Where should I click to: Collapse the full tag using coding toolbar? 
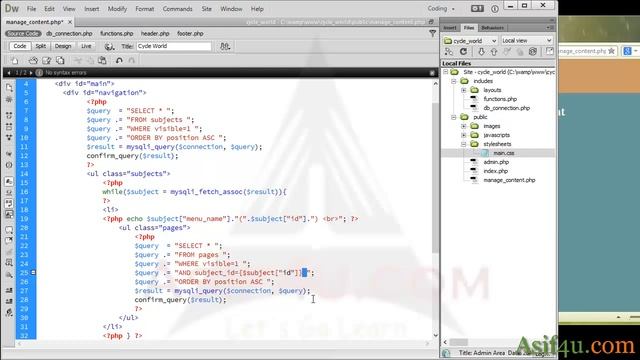point(9,116)
